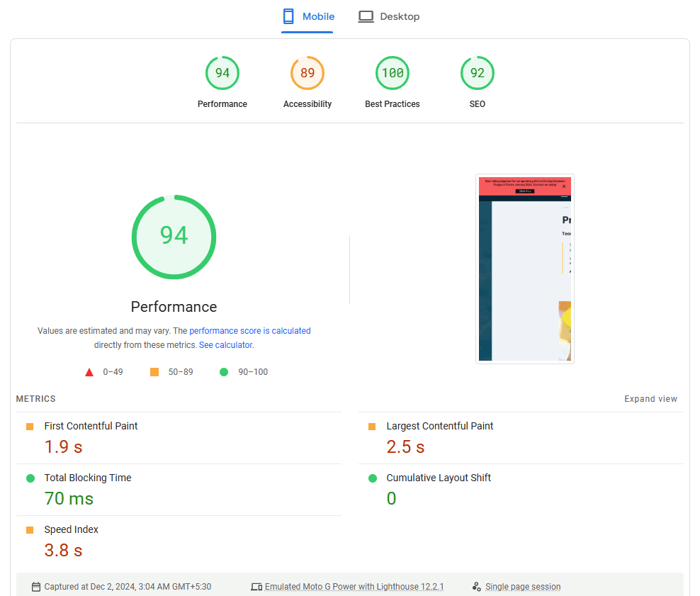Click the calendar icon beside capture time

(36, 587)
